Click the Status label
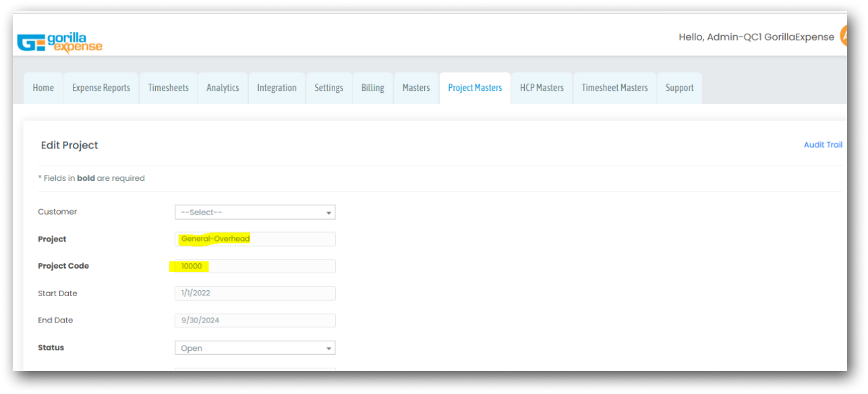Image resolution: width=868 pixels, height=394 pixels. click(51, 347)
